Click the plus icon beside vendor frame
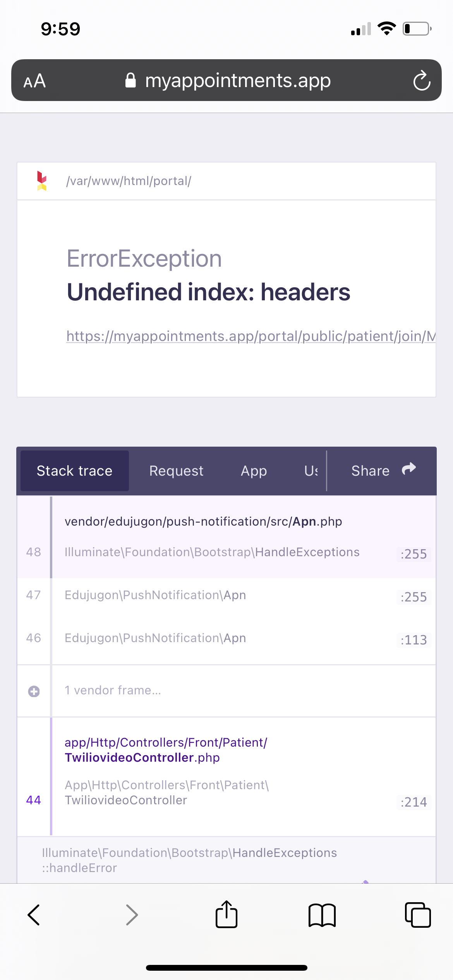This screenshot has height=980, width=453. (34, 691)
